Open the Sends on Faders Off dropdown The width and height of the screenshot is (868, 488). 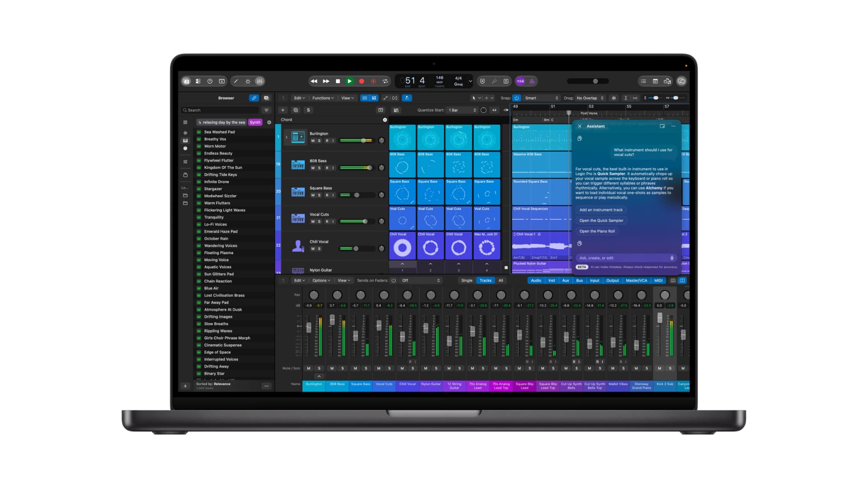point(421,281)
